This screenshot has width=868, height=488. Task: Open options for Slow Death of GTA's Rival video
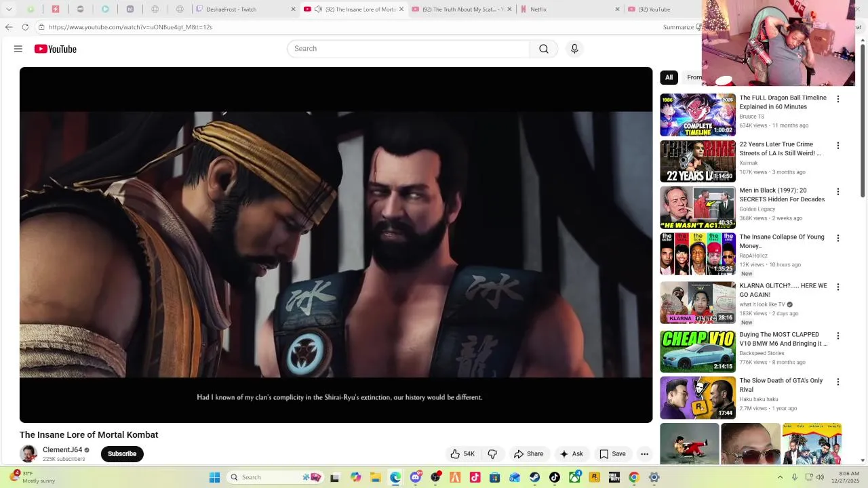click(x=838, y=382)
